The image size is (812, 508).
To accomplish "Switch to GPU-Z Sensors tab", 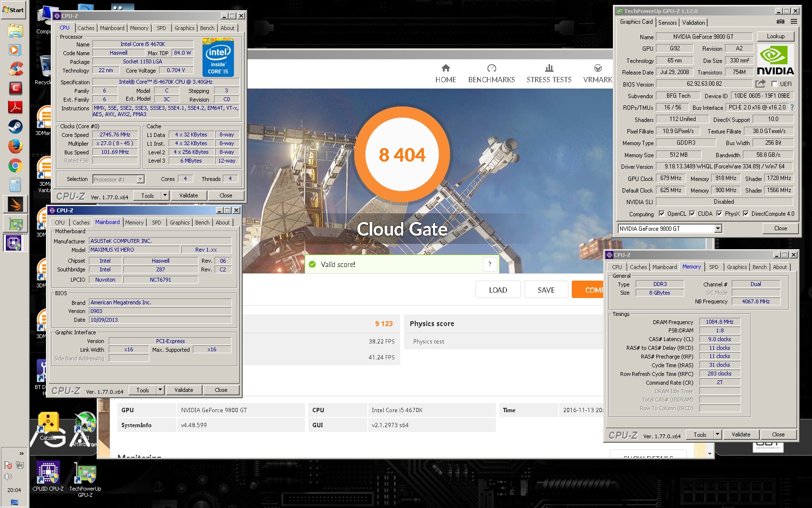I will click(667, 23).
